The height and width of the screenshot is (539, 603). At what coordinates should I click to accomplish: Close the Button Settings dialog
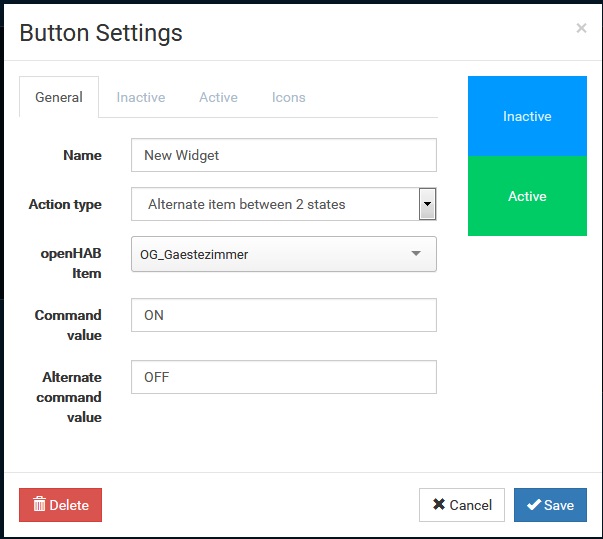click(x=581, y=29)
